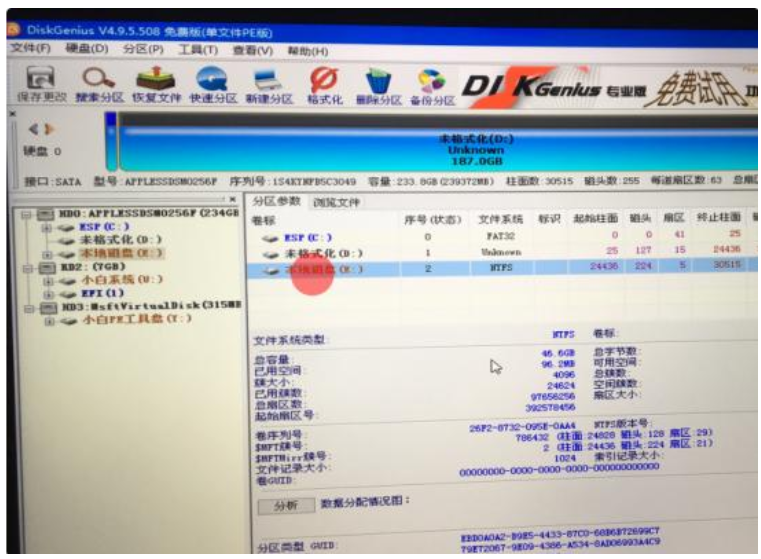Screen dimensions: 761x559
Task: Select the 未格式化 (D:) row in partition table
Action: [502, 252]
